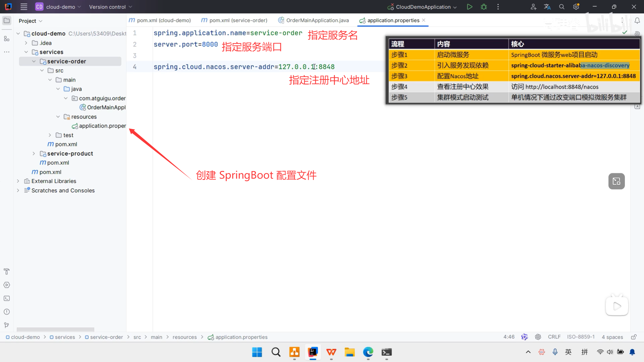Collapse the services folder

(26, 52)
